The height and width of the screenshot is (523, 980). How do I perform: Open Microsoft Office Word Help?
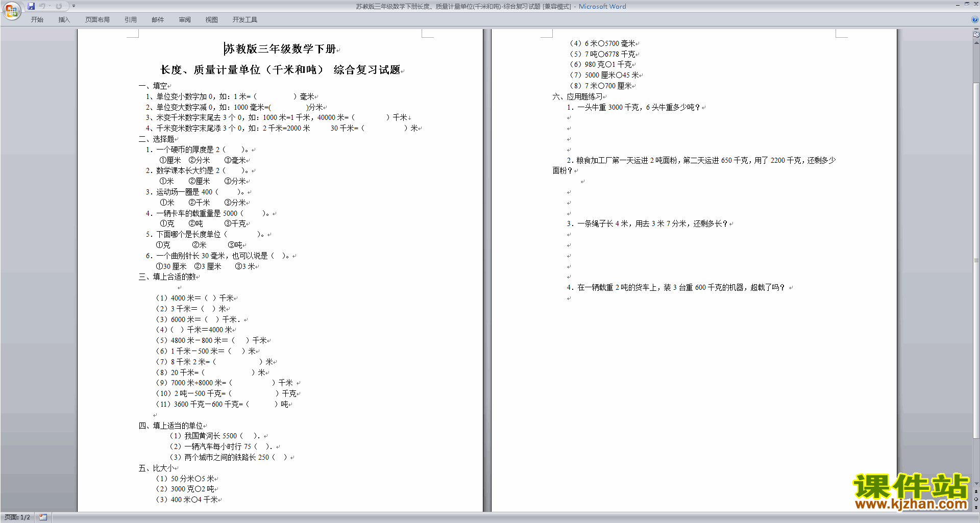coord(975,19)
